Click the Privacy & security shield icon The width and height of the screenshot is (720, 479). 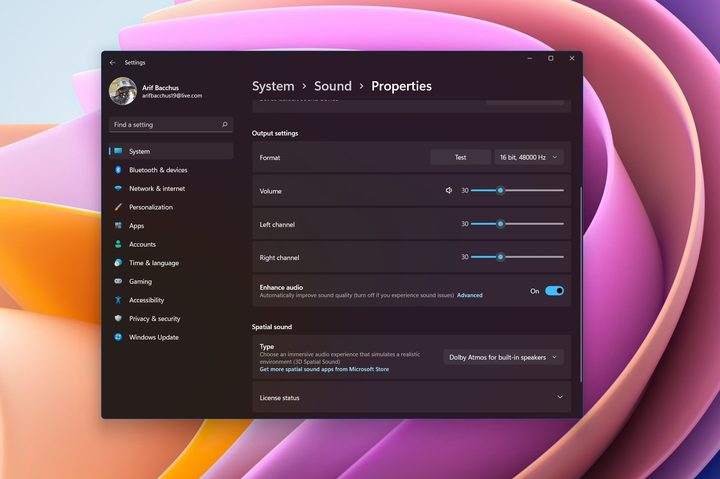click(118, 318)
